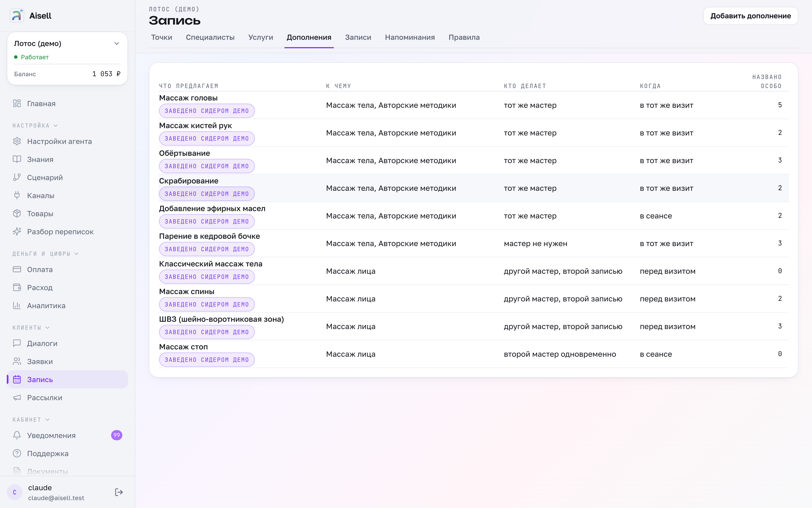Collapse the Клиенты sidebar section
Viewport: 812px width, 508px height.
point(31,328)
